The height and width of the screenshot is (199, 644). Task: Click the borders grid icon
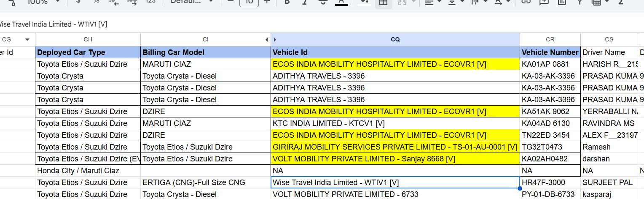click(383, 2)
